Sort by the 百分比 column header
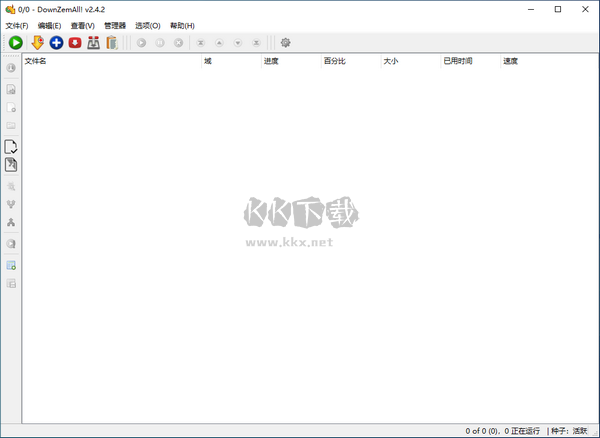 351,61
